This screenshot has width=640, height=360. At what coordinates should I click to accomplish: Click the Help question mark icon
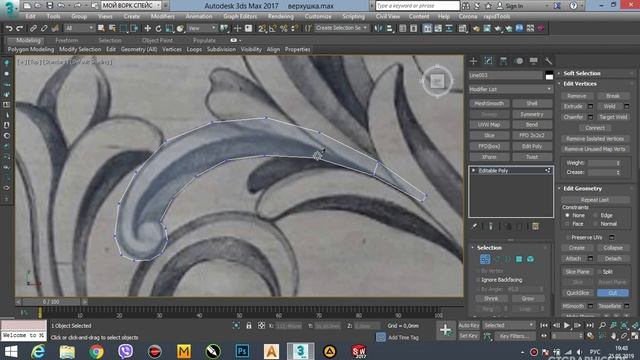[x=573, y=6]
